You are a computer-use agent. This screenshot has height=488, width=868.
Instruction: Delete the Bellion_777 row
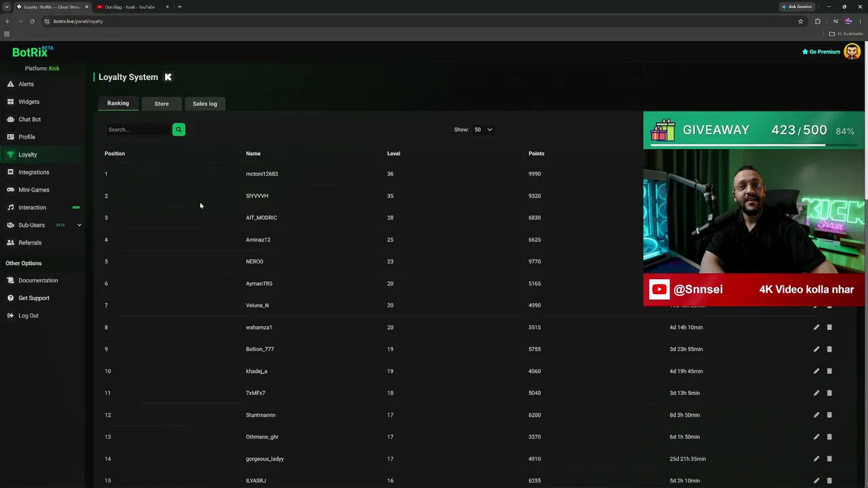tap(829, 349)
